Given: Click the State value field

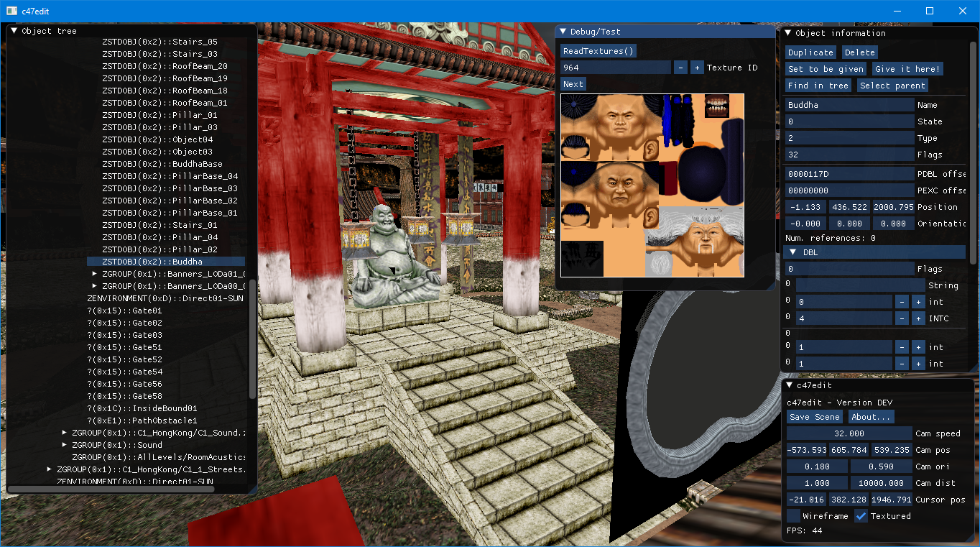Looking at the screenshot, I should (849, 121).
